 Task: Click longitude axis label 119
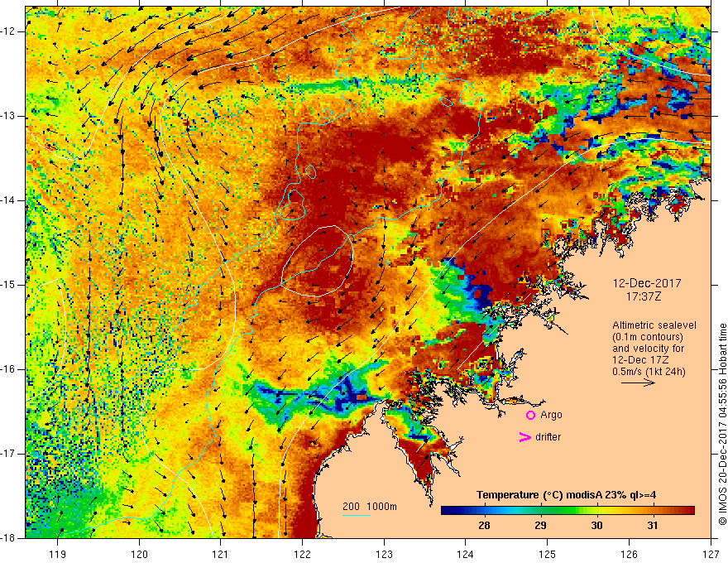click(x=57, y=554)
